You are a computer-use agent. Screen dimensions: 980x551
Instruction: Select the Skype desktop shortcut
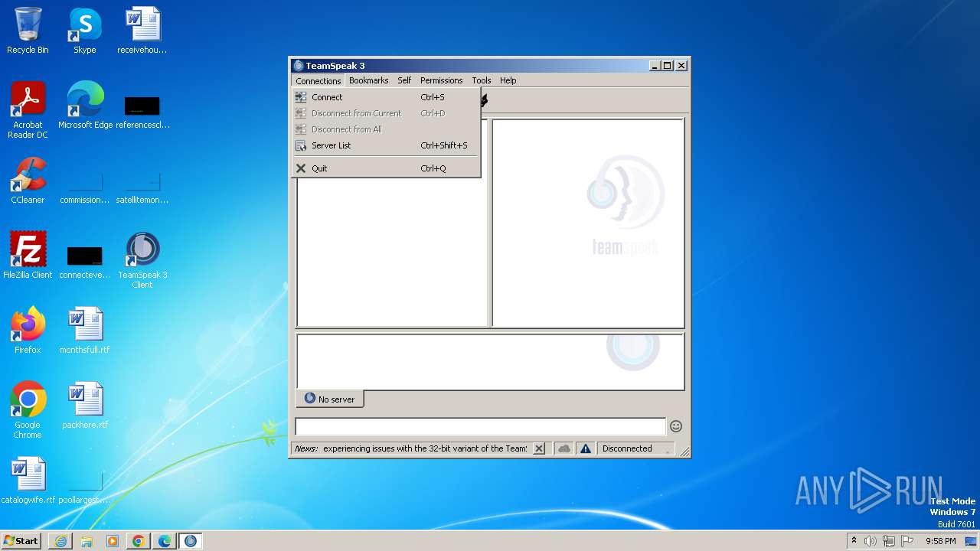85,31
